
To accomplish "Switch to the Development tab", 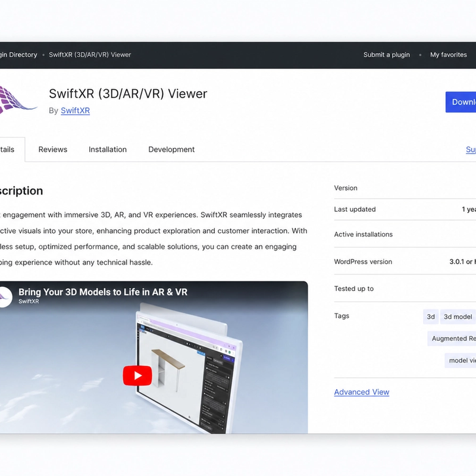I will coord(171,149).
